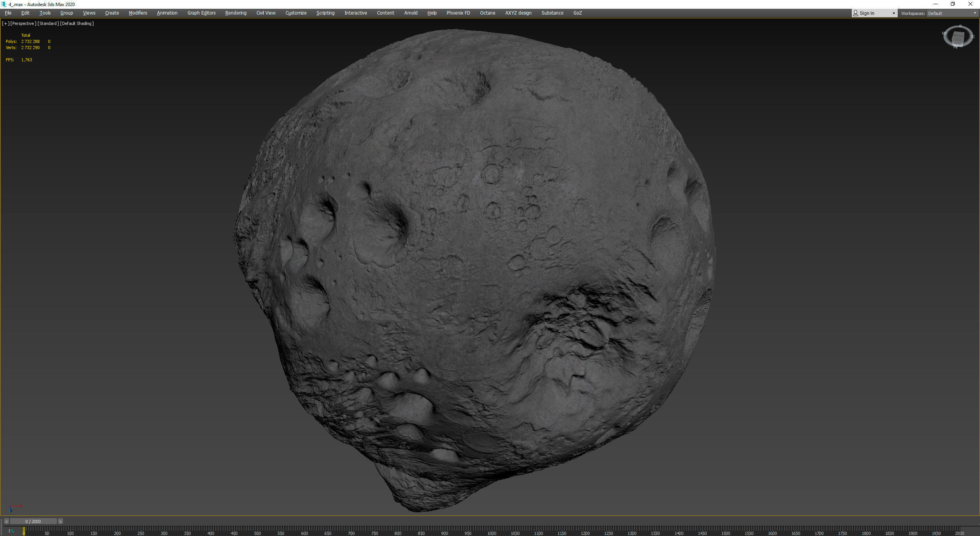
Task: Step to previous frame with the left arrow
Action: (6, 521)
